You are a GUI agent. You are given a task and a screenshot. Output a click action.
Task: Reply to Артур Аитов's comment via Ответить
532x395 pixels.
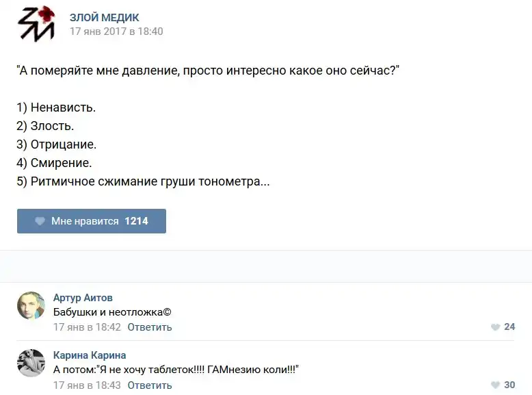click(150, 327)
